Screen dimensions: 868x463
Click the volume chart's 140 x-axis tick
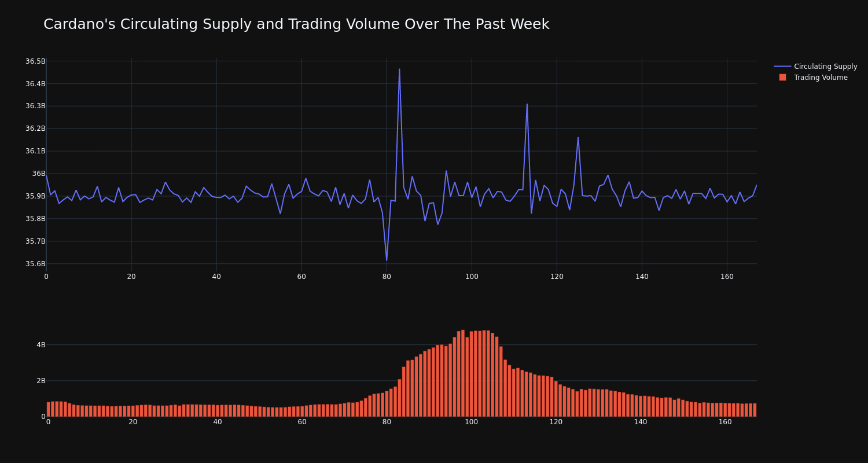(x=641, y=422)
